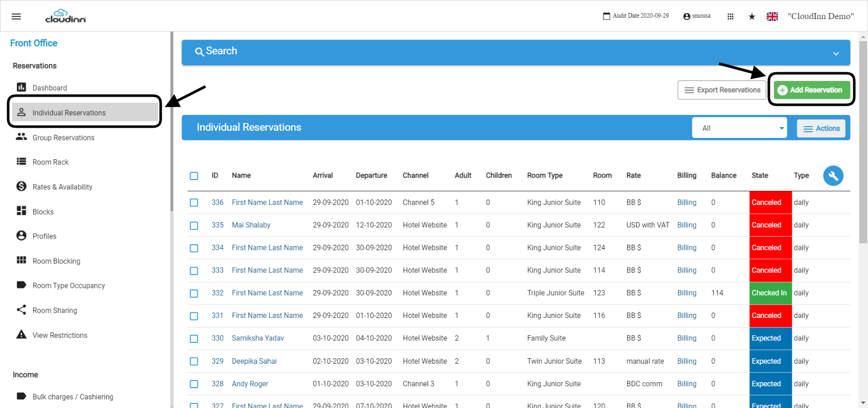The image size is (868, 408).
Task: Open Individual Reservations menu item
Action: pyautogui.click(x=85, y=112)
